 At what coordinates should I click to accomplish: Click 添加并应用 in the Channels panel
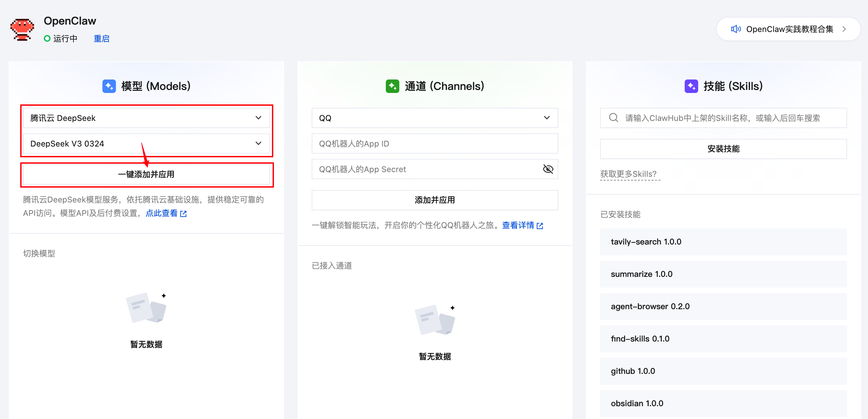[x=434, y=200]
